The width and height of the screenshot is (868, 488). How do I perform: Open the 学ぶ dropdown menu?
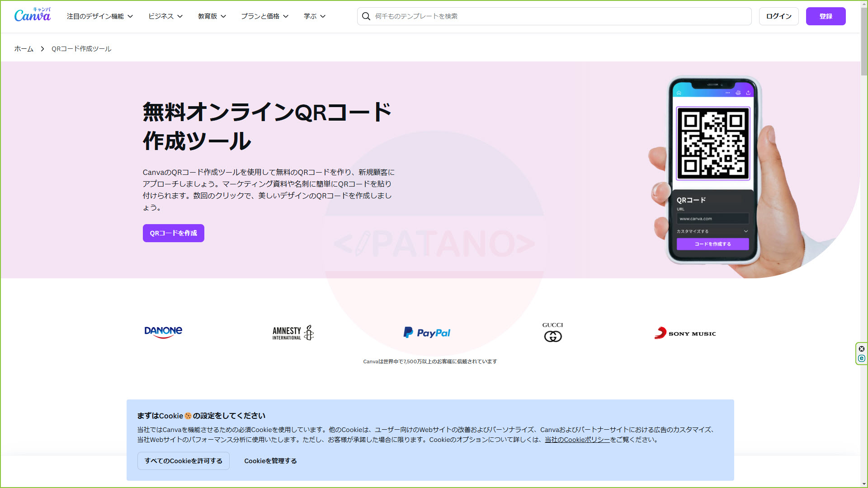[315, 16]
